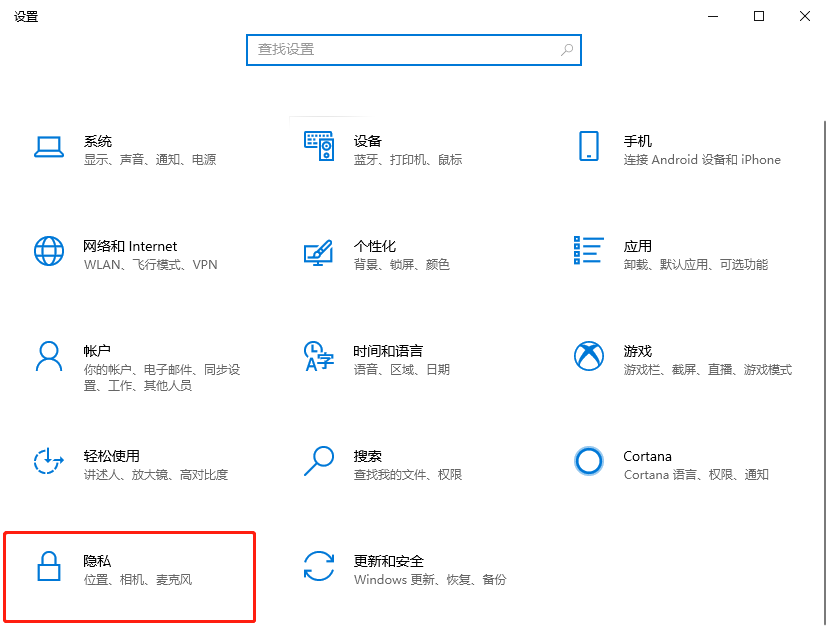Click the search icon in the search bar
Screen dimensions: 828x641
click(567, 49)
